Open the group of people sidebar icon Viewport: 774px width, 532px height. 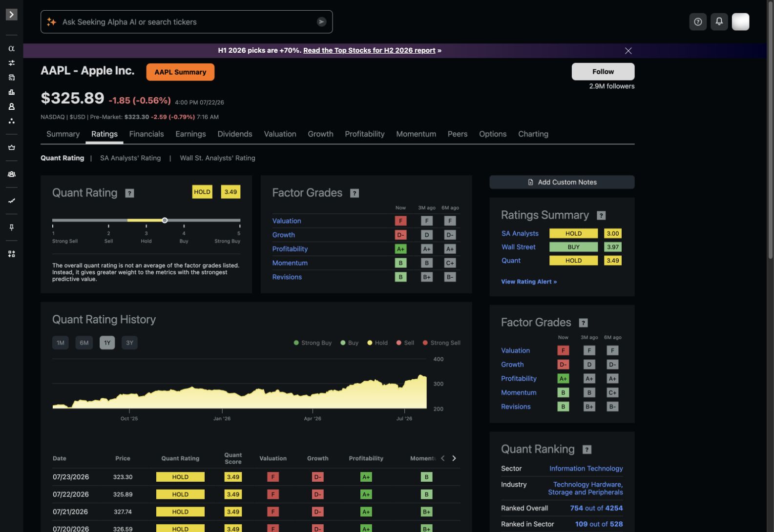(11, 174)
